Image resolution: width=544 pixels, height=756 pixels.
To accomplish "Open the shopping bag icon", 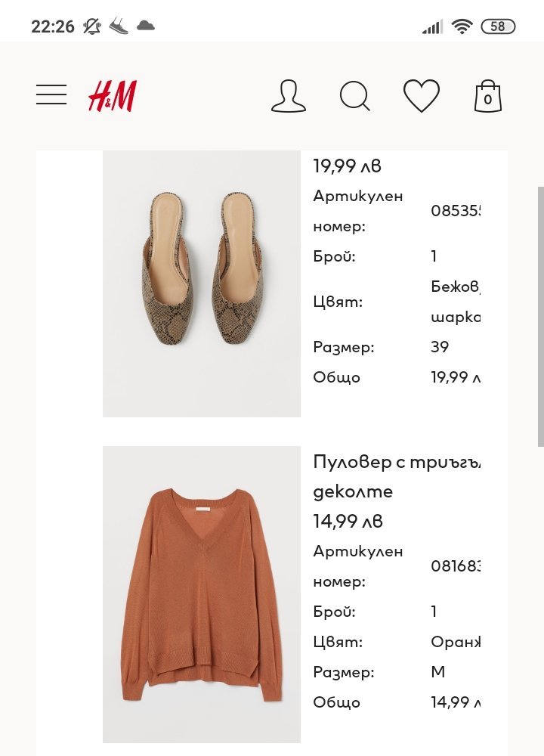I will [x=487, y=97].
